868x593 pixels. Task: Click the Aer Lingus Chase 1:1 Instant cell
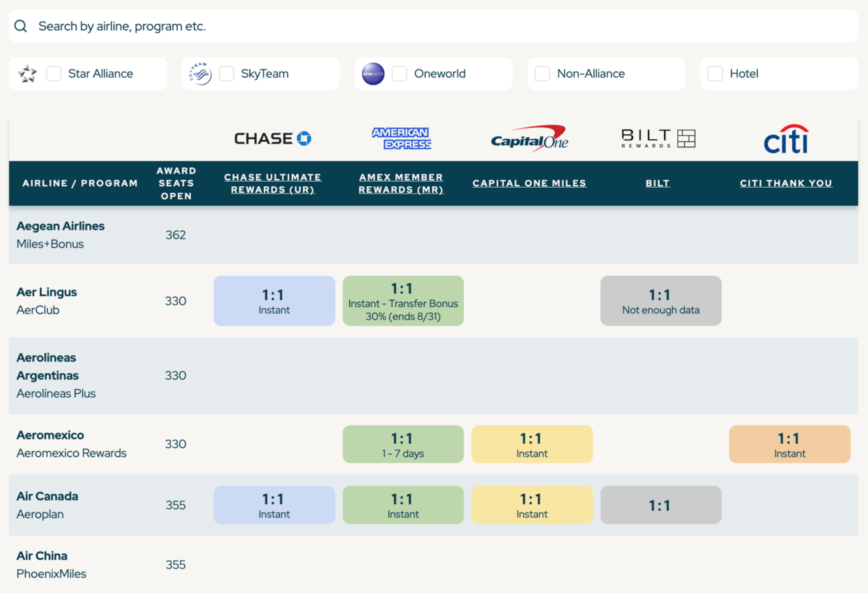pyautogui.click(x=274, y=301)
